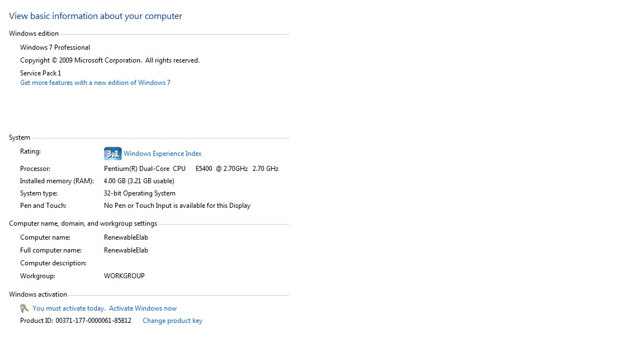Open the Windows Experience Index link
Screen dimensions: 644x362
coord(162,154)
